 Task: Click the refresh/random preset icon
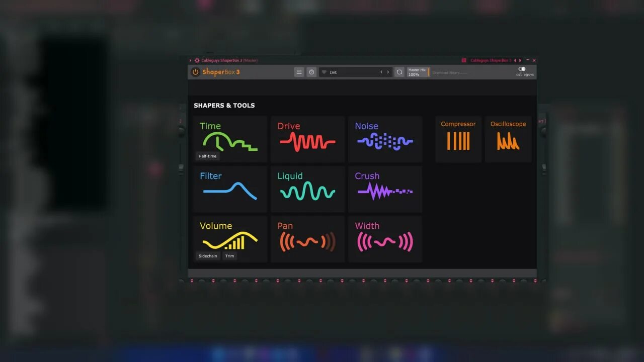[x=399, y=72]
